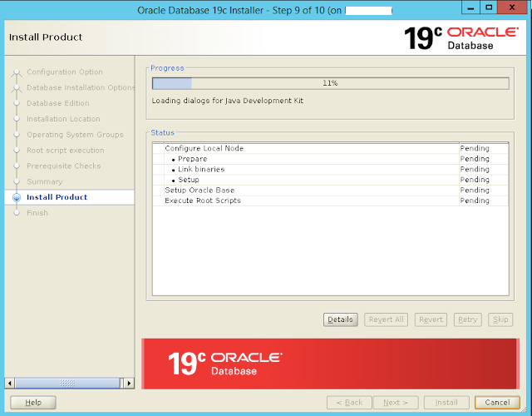Click the Details button

[x=340, y=319]
